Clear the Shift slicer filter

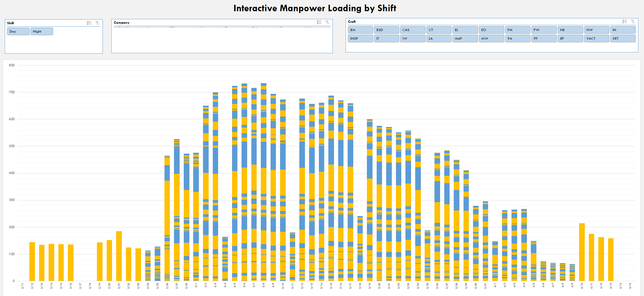click(97, 23)
